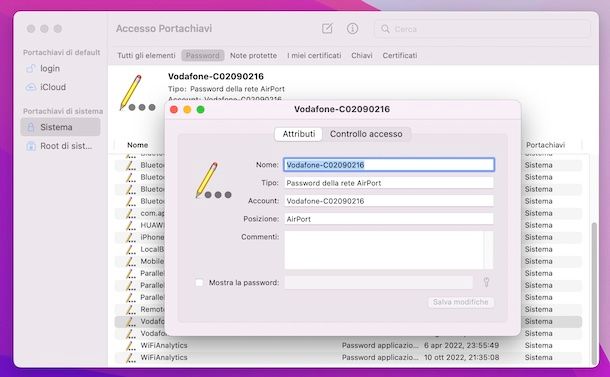Select the Password filter tab
The width and height of the screenshot is (610, 377).
[203, 56]
